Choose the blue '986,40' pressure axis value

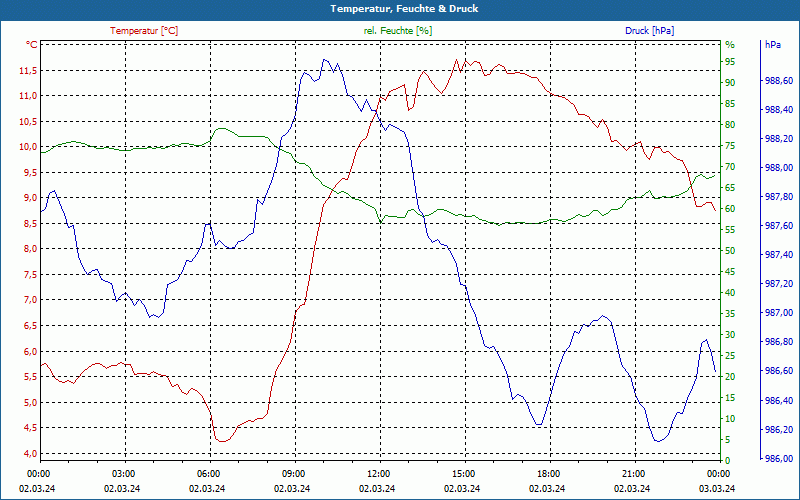pyautogui.click(x=779, y=401)
